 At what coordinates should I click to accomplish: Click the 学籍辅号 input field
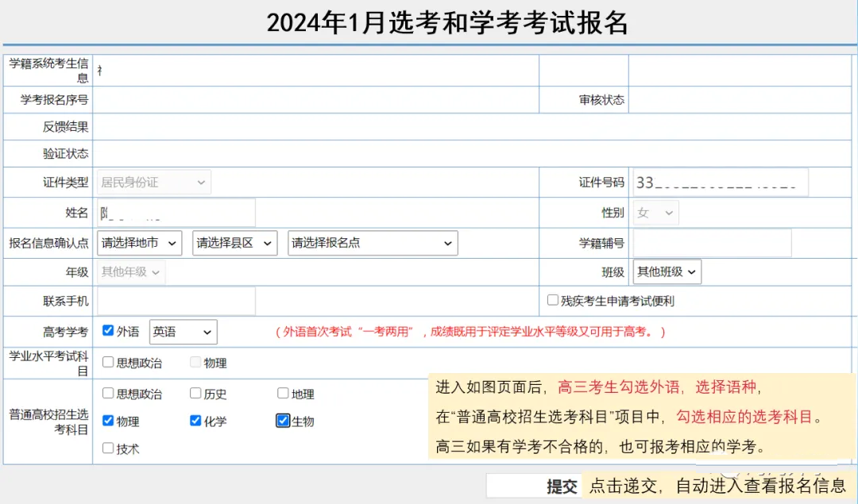(x=712, y=243)
